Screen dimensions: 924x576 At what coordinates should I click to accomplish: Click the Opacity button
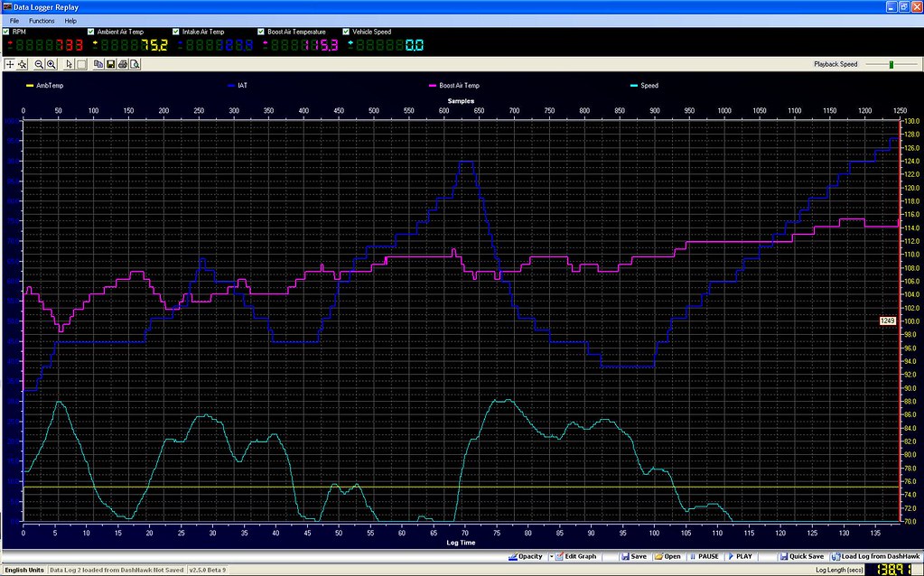526,556
